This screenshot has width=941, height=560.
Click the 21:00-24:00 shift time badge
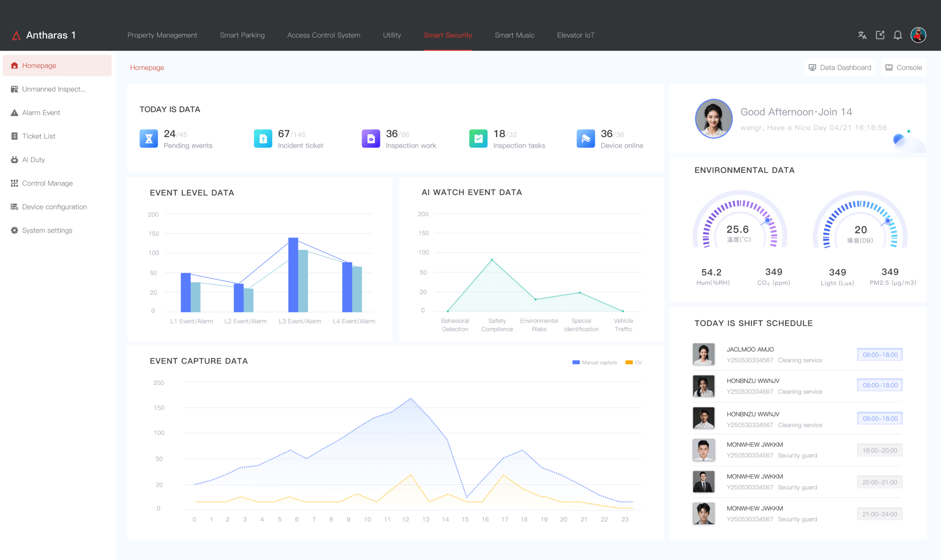[880, 514]
